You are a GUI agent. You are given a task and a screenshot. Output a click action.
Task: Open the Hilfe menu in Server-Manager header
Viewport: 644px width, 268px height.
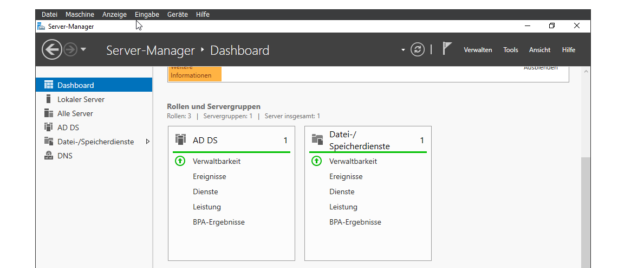(x=568, y=50)
